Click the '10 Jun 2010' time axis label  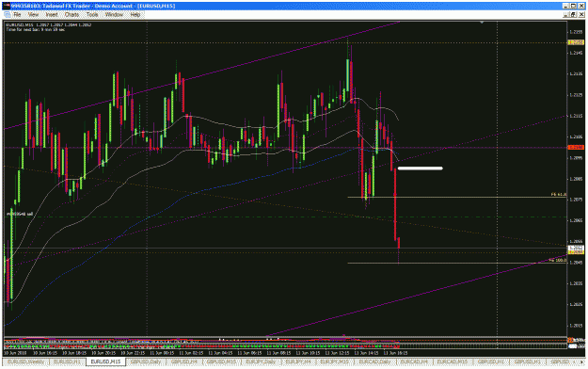tap(15, 353)
